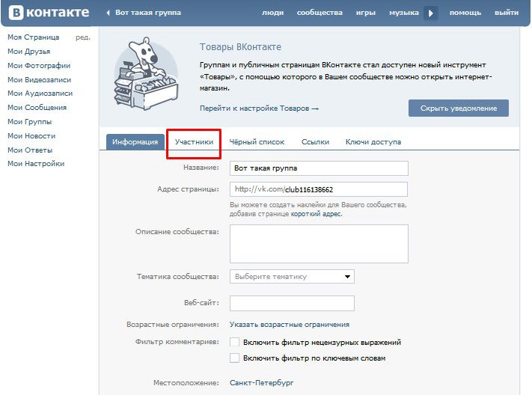The height and width of the screenshot is (395, 532).
Task: Click the Товары ВКонтакте heading
Action: tap(240, 47)
